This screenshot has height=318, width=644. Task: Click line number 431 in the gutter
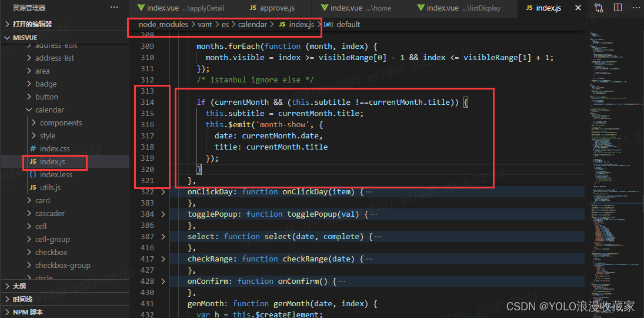coord(147,304)
